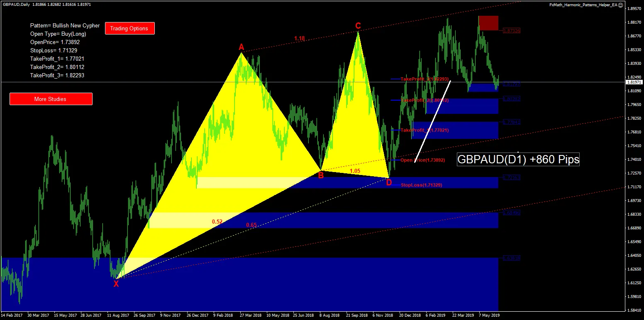Click pattern point label X

(x=116, y=284)
